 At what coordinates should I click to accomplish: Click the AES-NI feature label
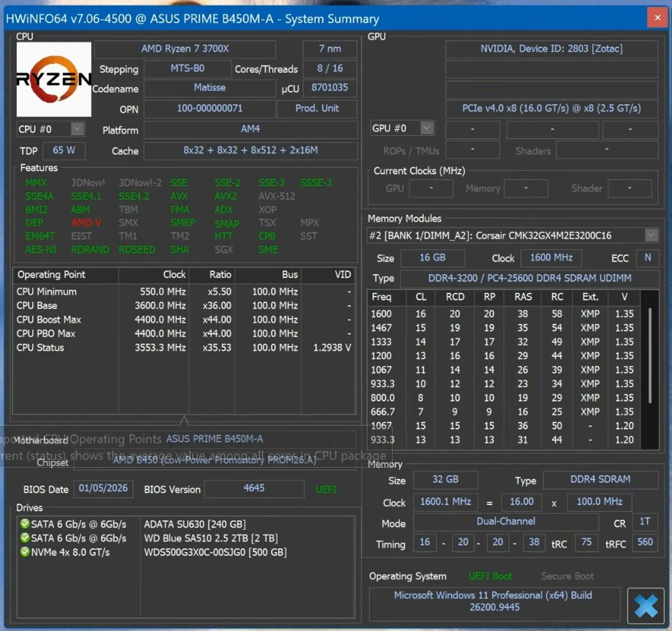tap(41, 250)
